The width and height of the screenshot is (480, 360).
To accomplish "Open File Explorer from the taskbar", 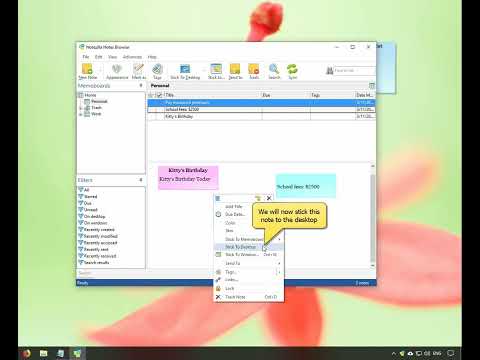I will pos(43,353).
